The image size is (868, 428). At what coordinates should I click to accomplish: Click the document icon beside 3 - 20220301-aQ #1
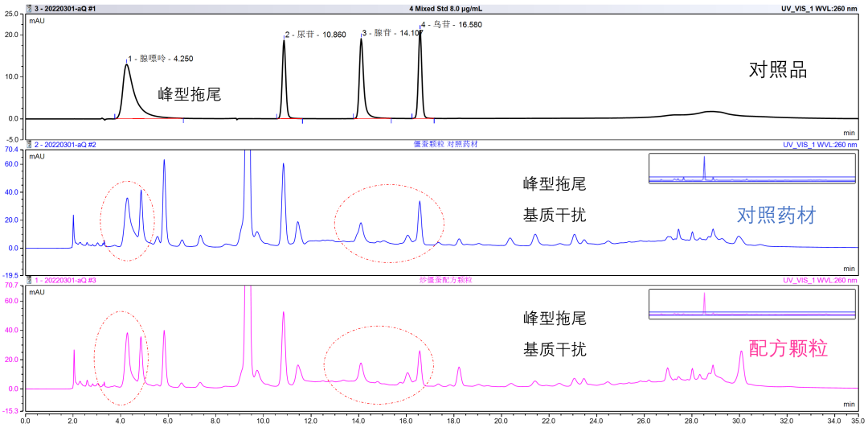coord(31,8)
